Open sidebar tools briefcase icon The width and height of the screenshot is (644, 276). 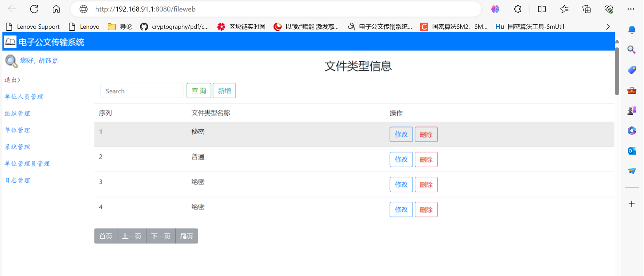click(x=632, y=91)
